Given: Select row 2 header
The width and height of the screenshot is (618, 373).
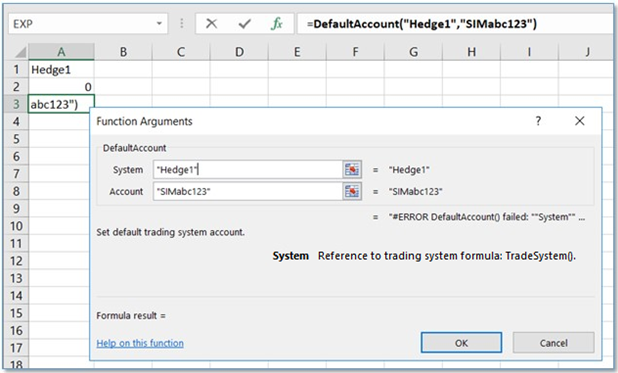Looking at the screenshot, I should 16,87.
